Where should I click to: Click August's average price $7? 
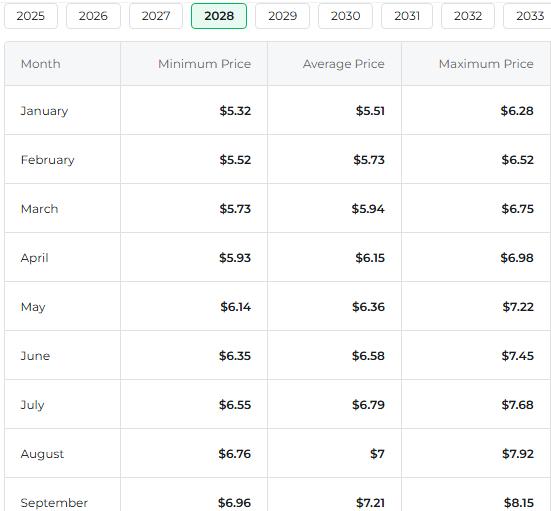click(x=377, y=454)
